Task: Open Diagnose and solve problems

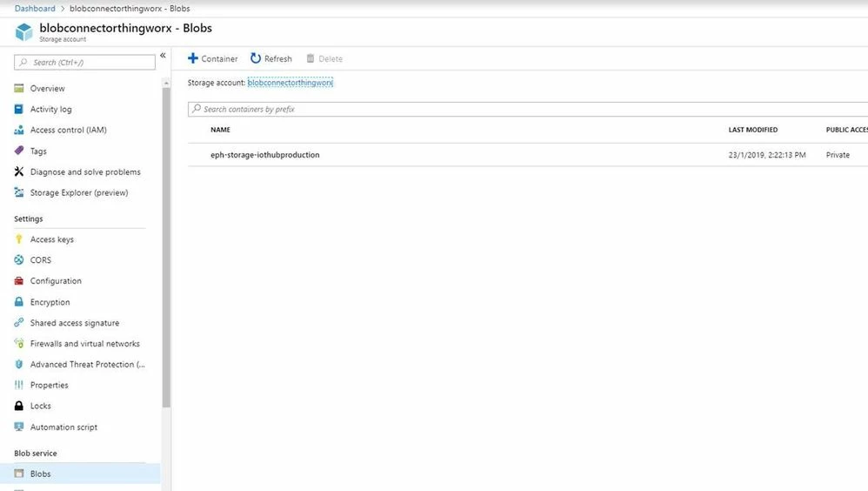Action: click(x=85, y=172)
